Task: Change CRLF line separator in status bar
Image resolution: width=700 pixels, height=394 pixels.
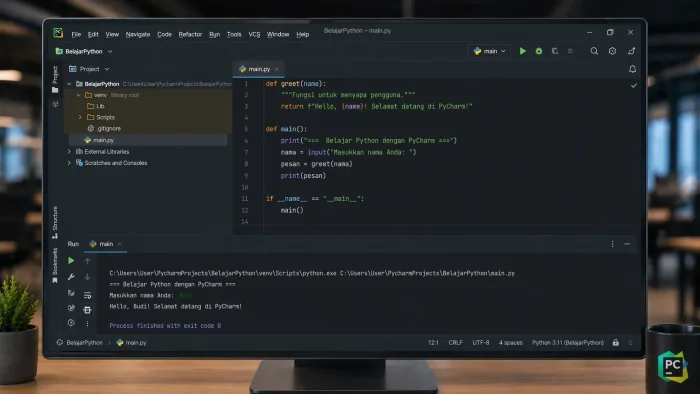Action: pyautogui.click(x=455, y=343)
